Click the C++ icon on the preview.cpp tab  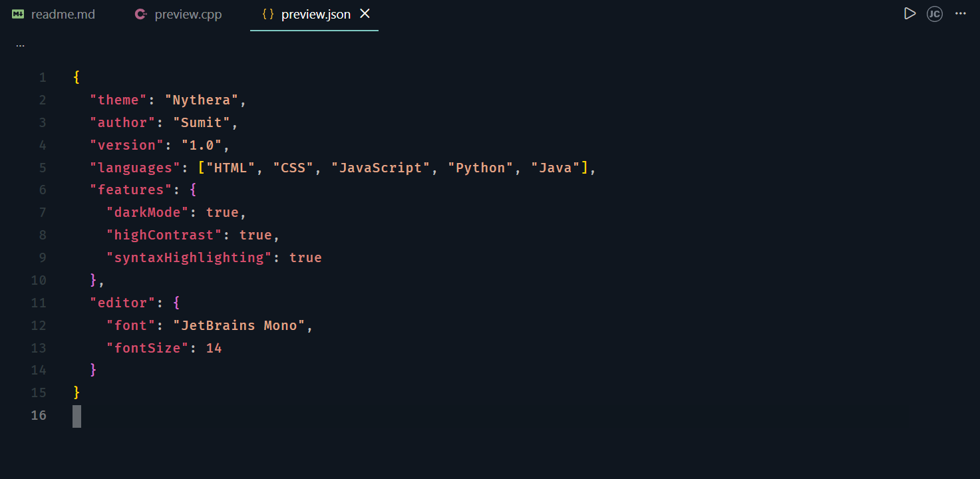coord(139,13)
